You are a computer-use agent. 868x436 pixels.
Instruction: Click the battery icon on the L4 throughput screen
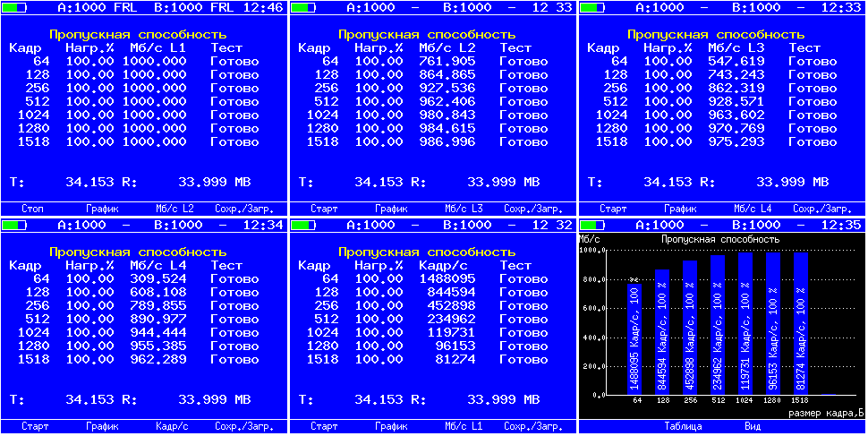pyautogui.click(x=13, y=226)
